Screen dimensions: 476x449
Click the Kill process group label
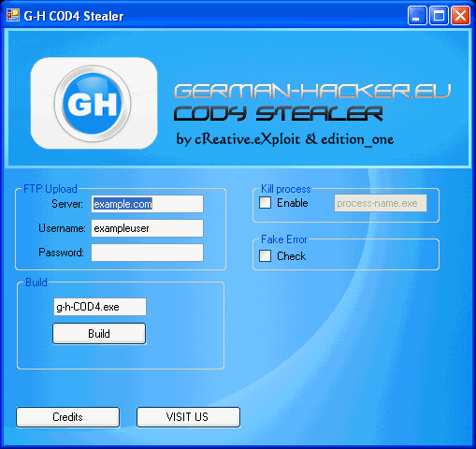[286, 189]
